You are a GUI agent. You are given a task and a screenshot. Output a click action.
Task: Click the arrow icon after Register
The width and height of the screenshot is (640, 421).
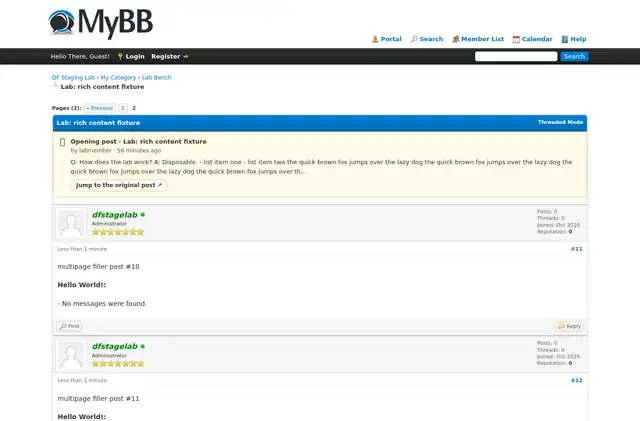coord(186,56)
